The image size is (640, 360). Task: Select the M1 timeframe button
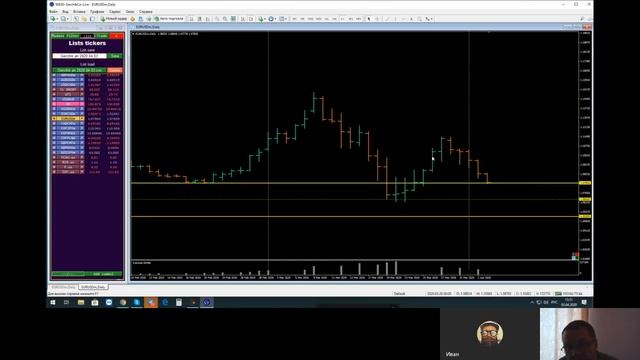click(294, 19)
